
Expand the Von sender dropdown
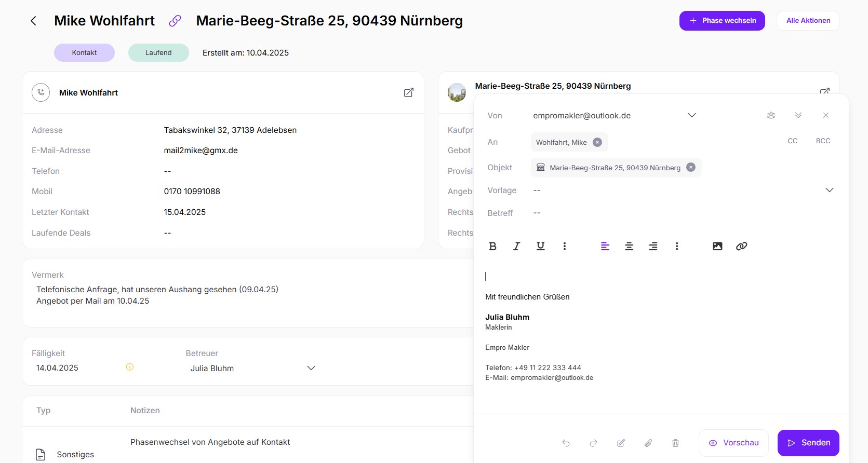click(692, 115)
